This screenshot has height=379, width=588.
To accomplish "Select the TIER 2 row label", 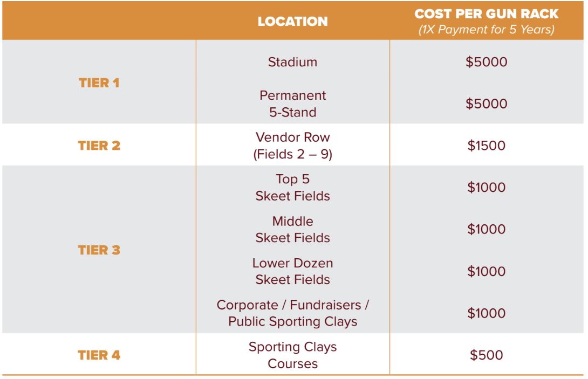I will pyautogui.click(x=99, y=146).
